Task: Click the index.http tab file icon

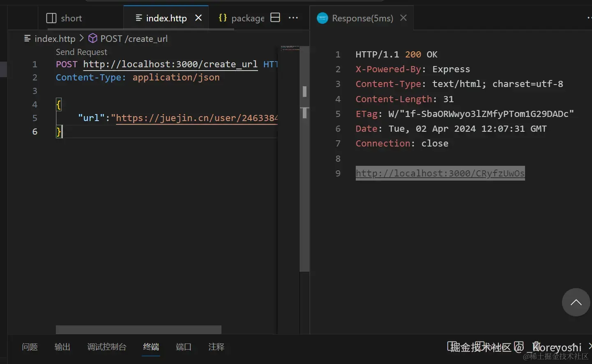Action: (x=139, y=18)
